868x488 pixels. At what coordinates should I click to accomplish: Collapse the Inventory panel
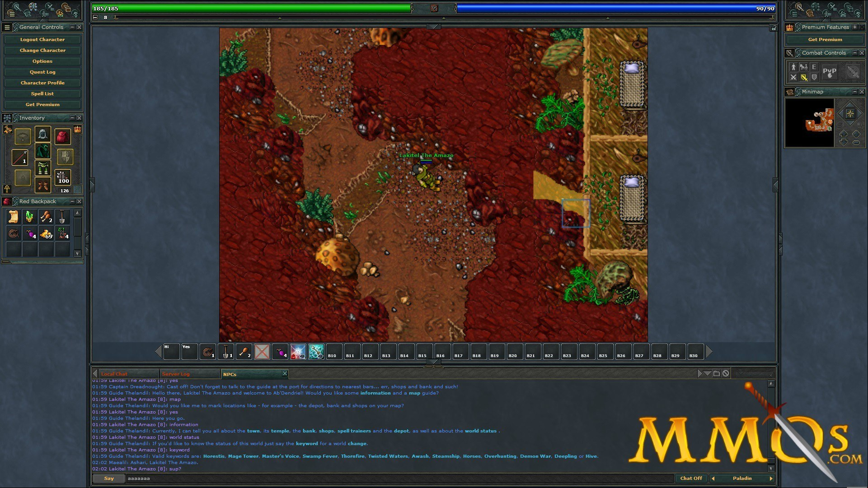tap(72, 118)
